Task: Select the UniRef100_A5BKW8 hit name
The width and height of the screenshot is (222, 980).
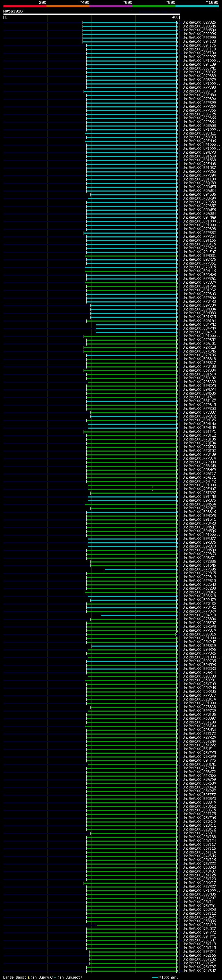Action: tap(199, 466)
